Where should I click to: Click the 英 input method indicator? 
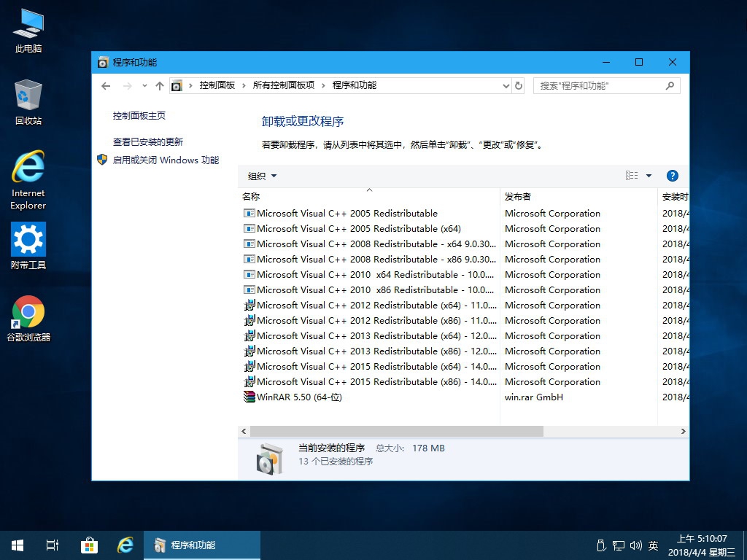coord(653,545)
